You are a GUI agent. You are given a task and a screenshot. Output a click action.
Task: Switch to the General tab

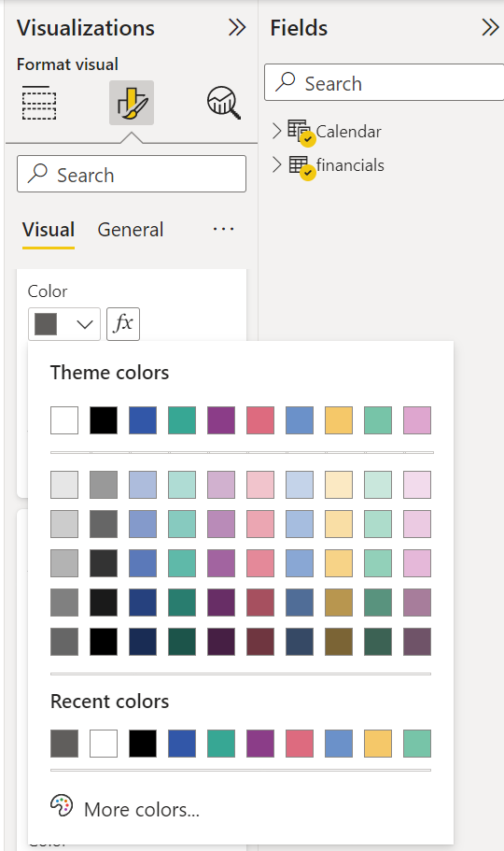click(x=131, y=230)
